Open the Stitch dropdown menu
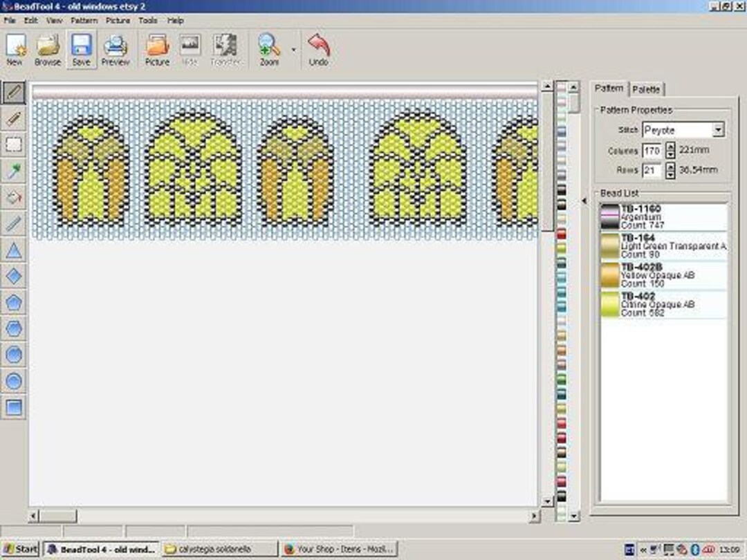Image resolution: width=747 pixels, height=560 pixels. (719, 129)
